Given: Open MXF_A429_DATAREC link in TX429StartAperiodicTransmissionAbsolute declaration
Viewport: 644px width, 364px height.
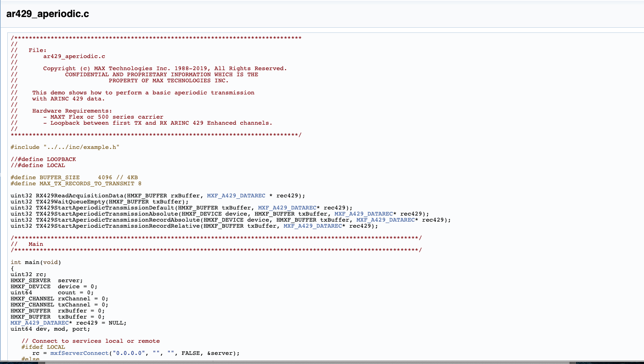Looking at the screenshot, I should (363, 214).
